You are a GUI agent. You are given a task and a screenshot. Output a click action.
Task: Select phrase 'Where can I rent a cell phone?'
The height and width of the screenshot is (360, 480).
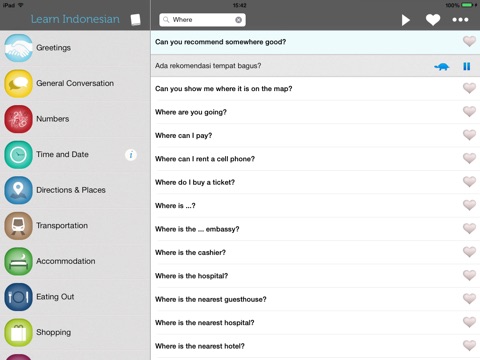205,159
